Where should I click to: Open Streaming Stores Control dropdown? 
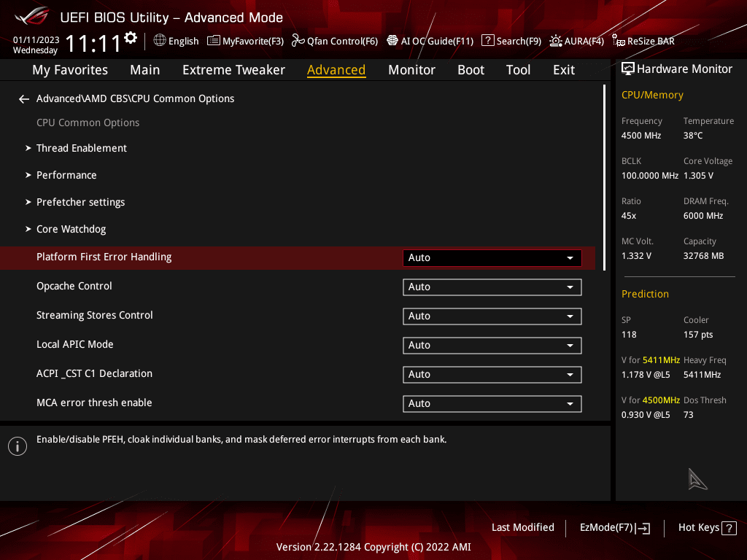tap(492, 316)
